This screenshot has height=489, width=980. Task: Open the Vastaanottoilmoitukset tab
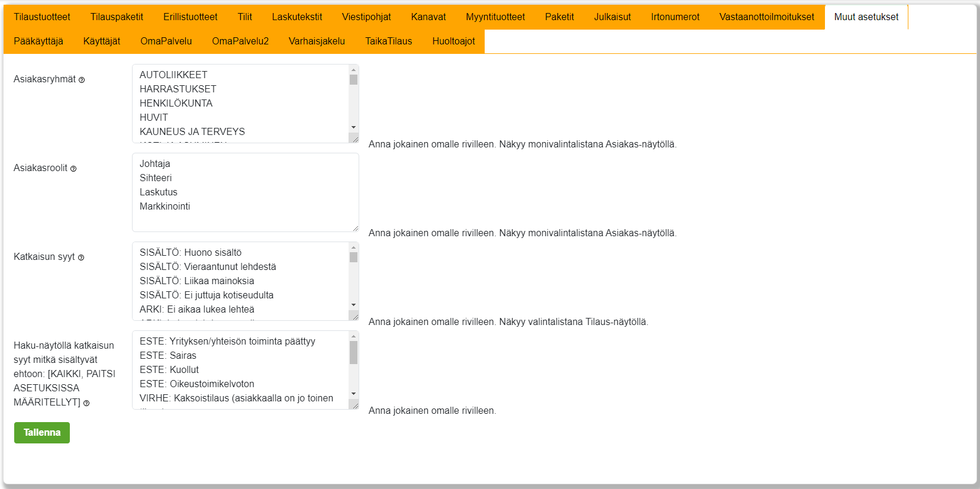pos(767,17)
